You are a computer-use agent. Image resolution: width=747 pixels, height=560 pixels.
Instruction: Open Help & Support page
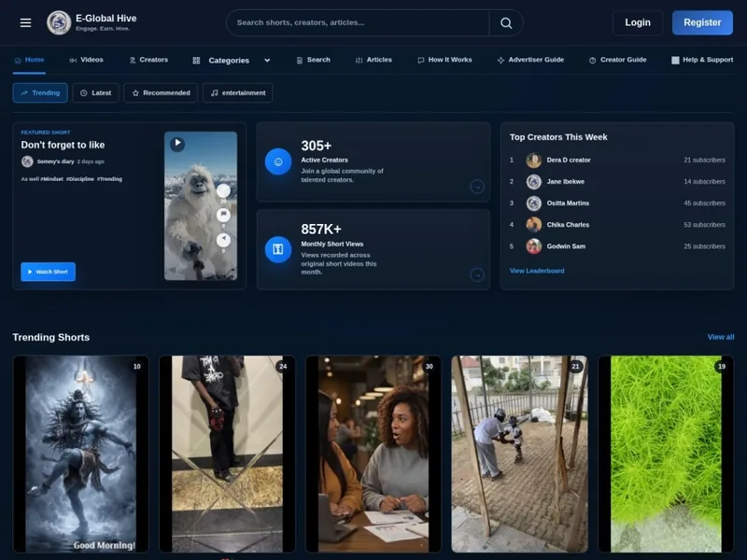pyautogui.click(x=702, y=60)
